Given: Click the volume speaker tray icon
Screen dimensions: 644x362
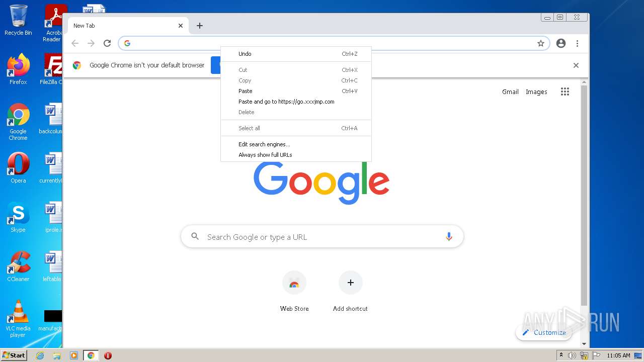Looking at the screenshot, I should coord(572,355).
